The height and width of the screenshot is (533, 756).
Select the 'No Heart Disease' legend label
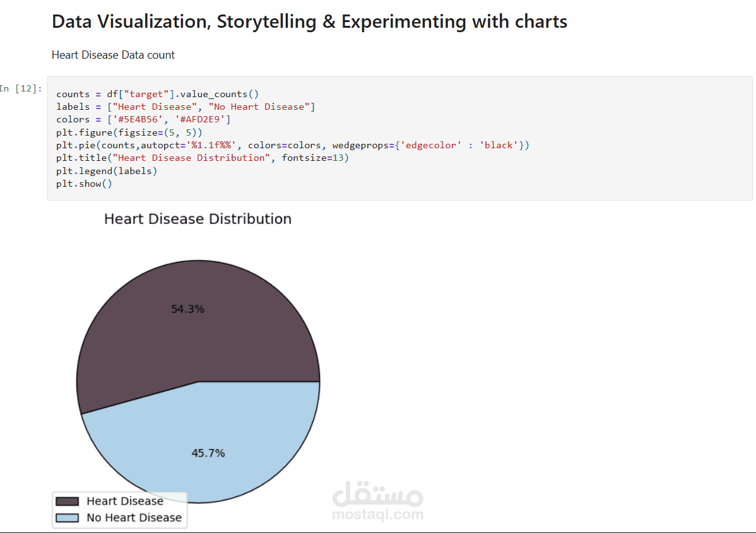pyautogui.click(x=134, y=517)
